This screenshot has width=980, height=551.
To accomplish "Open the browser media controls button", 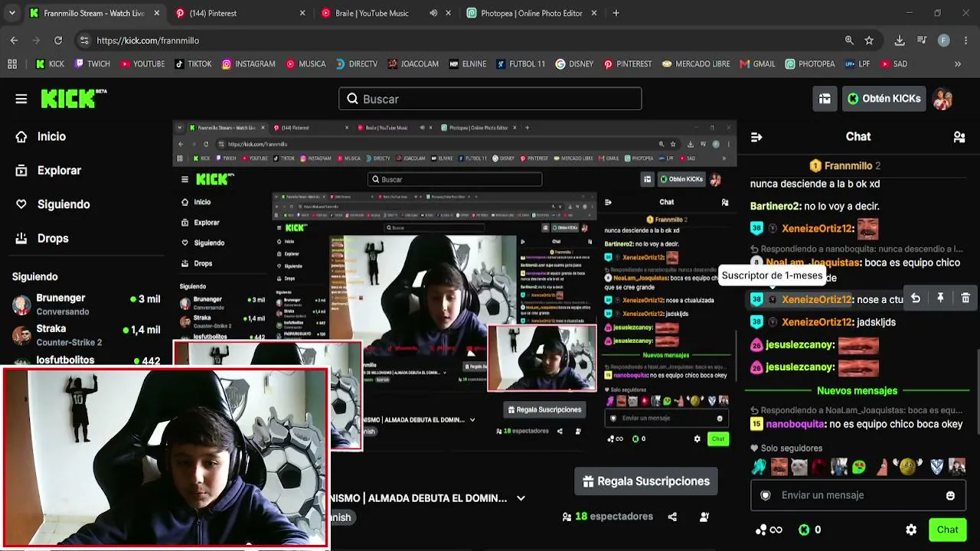I will pos(922,41).
